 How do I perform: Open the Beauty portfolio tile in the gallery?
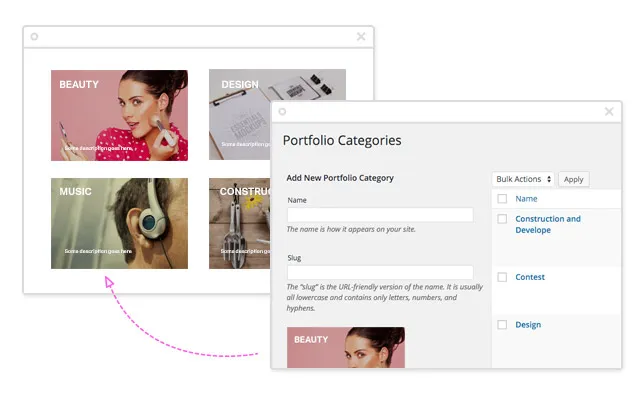click(119, 115)
